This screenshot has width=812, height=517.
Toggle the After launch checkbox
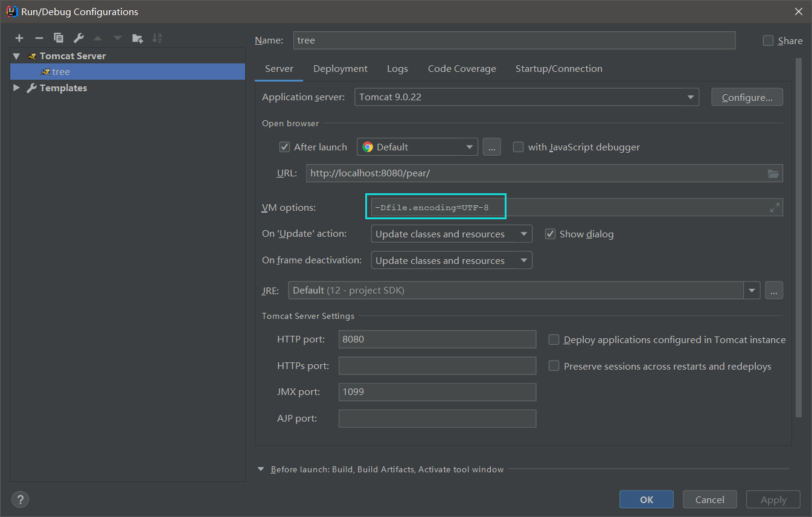click(x=285, y=147)
